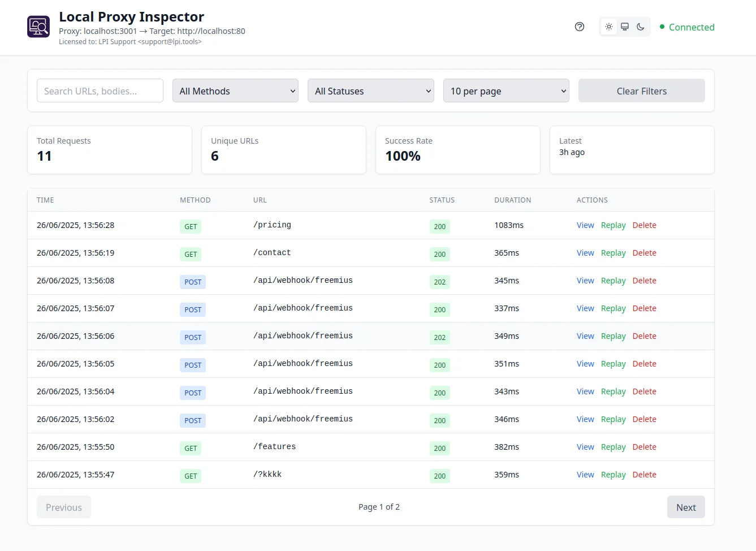The height and width of the screenshot is (551, 756).
Task: Replay the 13:56:08 webhook request
Action: click(613, 281)
